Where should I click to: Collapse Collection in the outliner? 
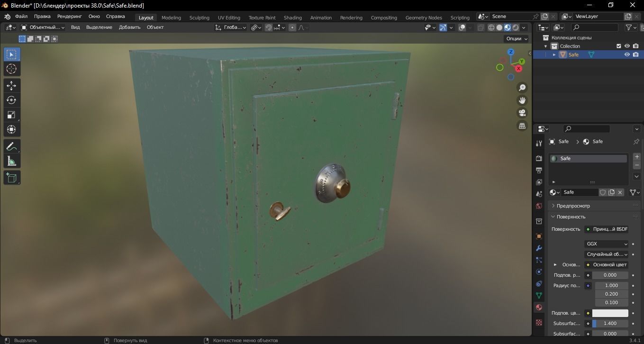coord(545,46)
